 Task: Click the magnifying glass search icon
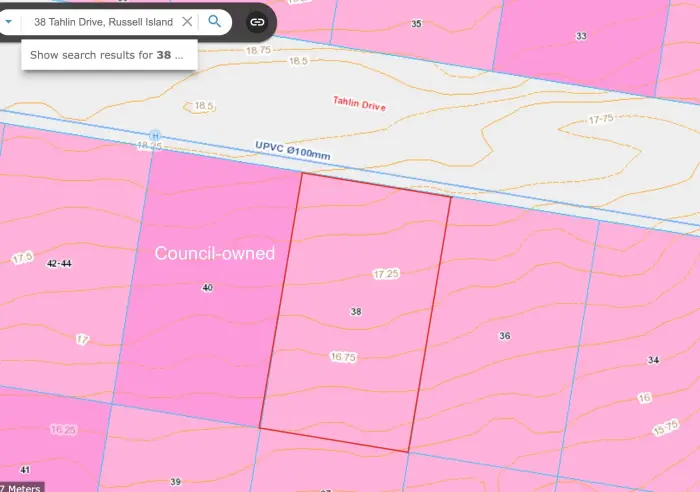click(214, 21)
